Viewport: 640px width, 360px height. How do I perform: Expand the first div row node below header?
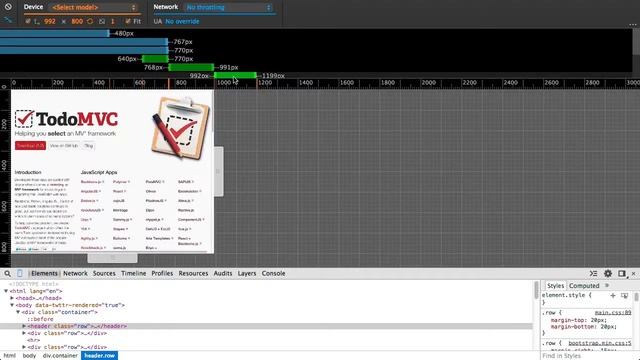tap(24, 333)
